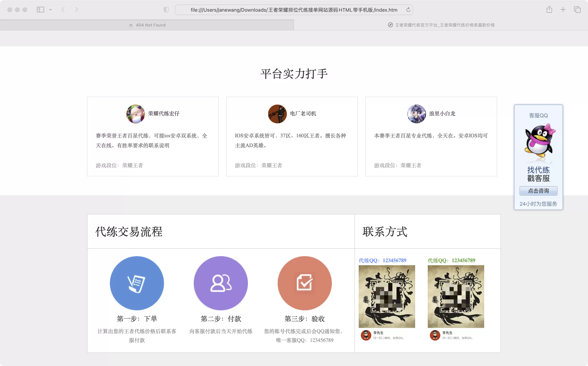Viewport: 588px width, 366px height.
Task: Focus the address bar with index.htm URL
Action: 294,10
